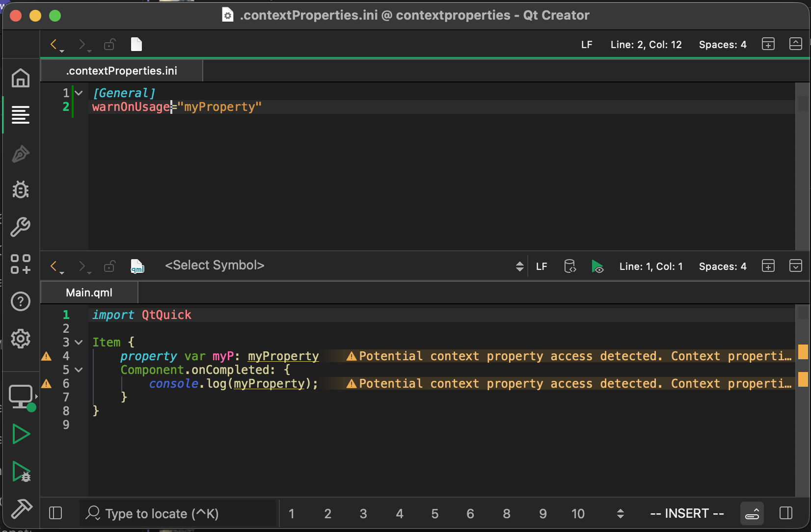Open output pane number 4
The width and height of the screenshot is (811, 532).
coord(399,513)
